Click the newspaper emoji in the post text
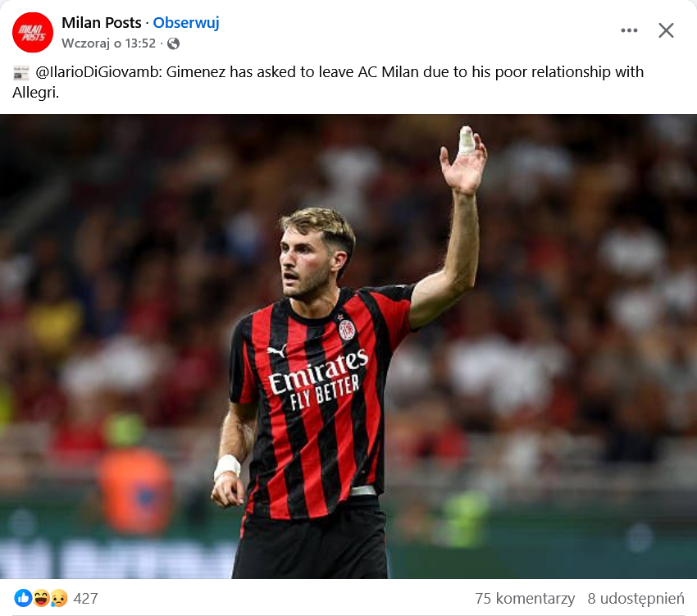This screenshot has height=616, width=697. point(20,72)
